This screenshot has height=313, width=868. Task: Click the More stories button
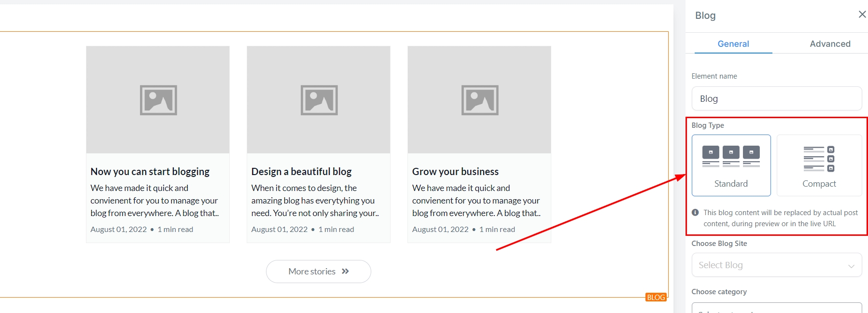[318, 272]
